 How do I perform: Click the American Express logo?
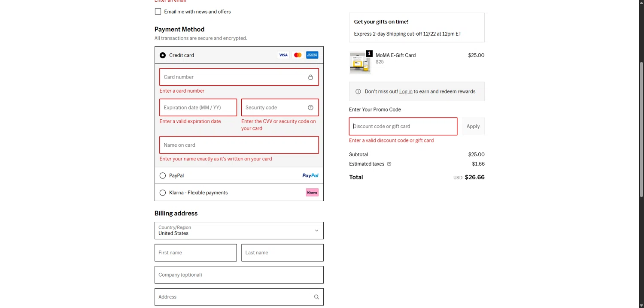(x=312, y=55)
